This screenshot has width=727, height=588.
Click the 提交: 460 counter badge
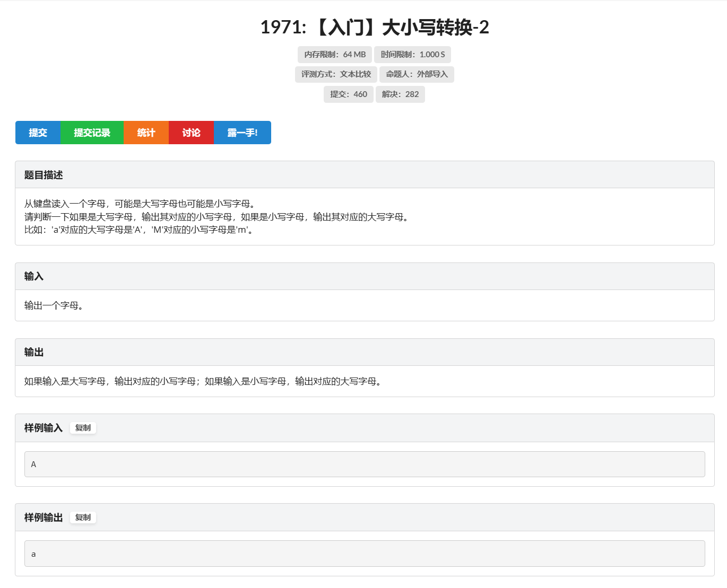click(x=348, y=94)
